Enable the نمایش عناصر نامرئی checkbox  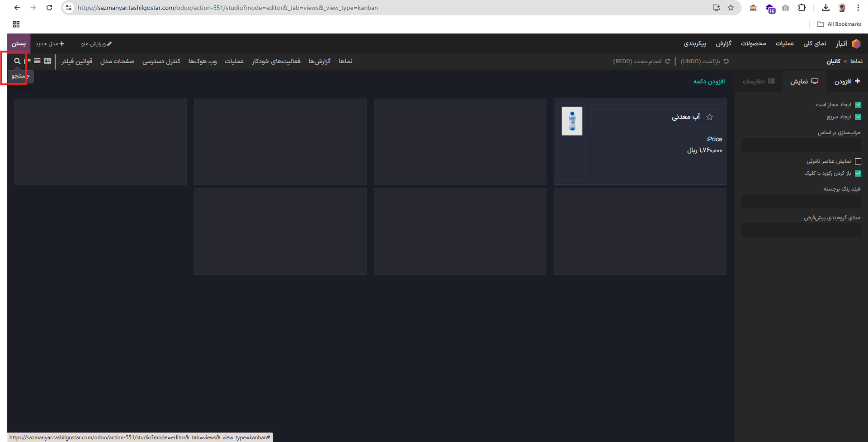(x=858, y=161)
